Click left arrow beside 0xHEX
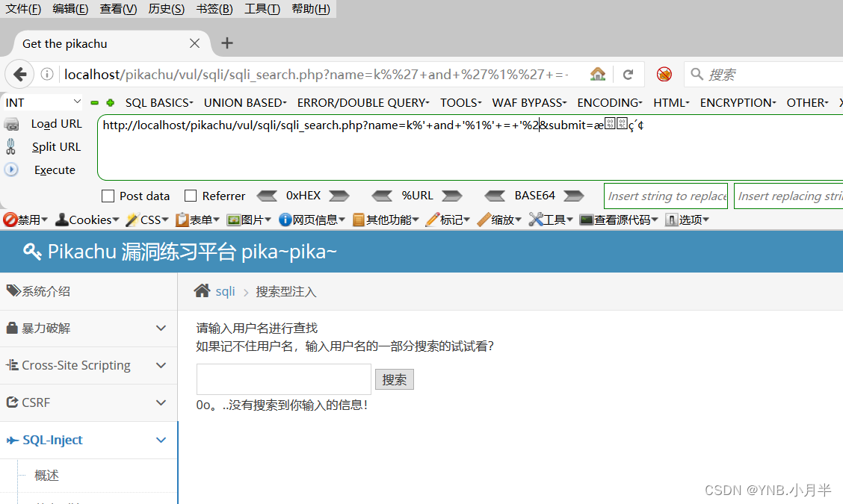 tap(268, 196)
